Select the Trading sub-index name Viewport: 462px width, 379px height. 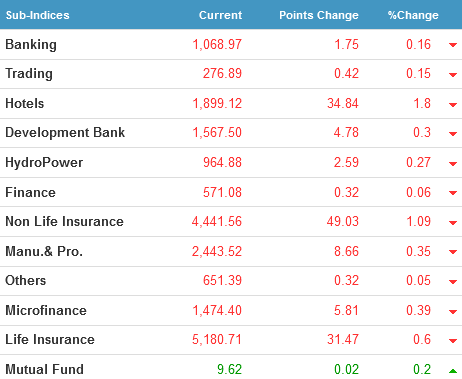pyautogui.click(x=29, y=73)
